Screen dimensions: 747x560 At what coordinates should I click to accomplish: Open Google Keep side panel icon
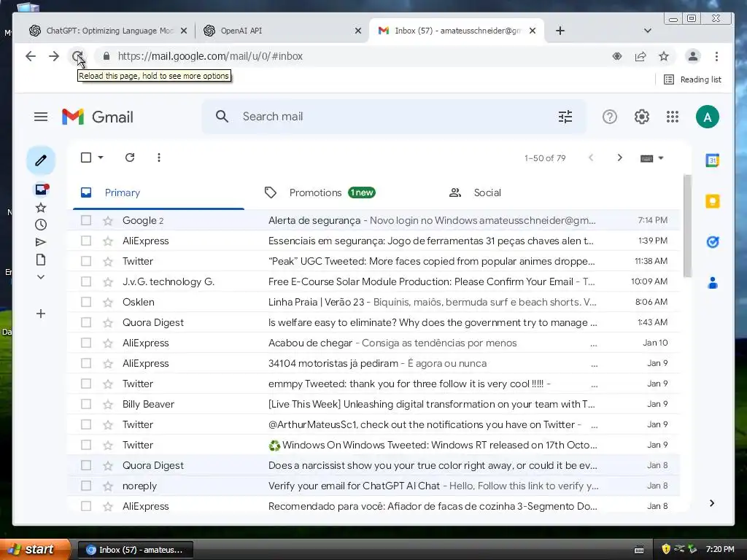pyautogui.click(x=713, y=201)
